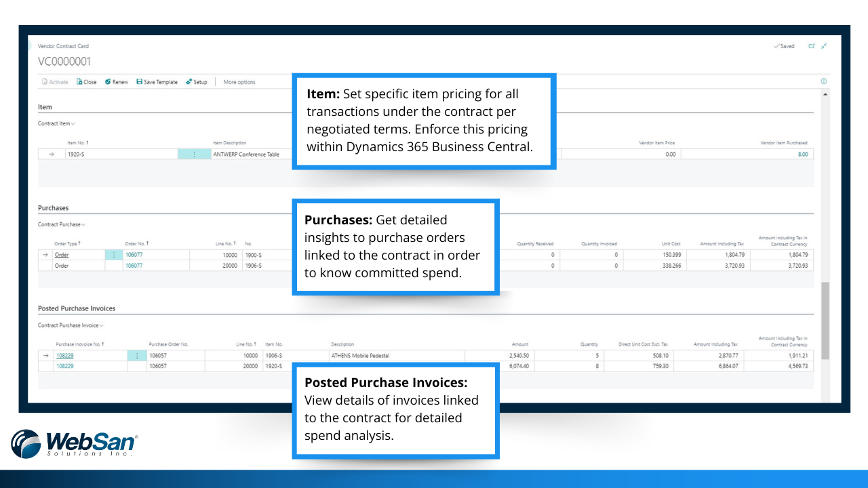Open order 106077 on line 10000
868x488 pixels.
point(134,255)
